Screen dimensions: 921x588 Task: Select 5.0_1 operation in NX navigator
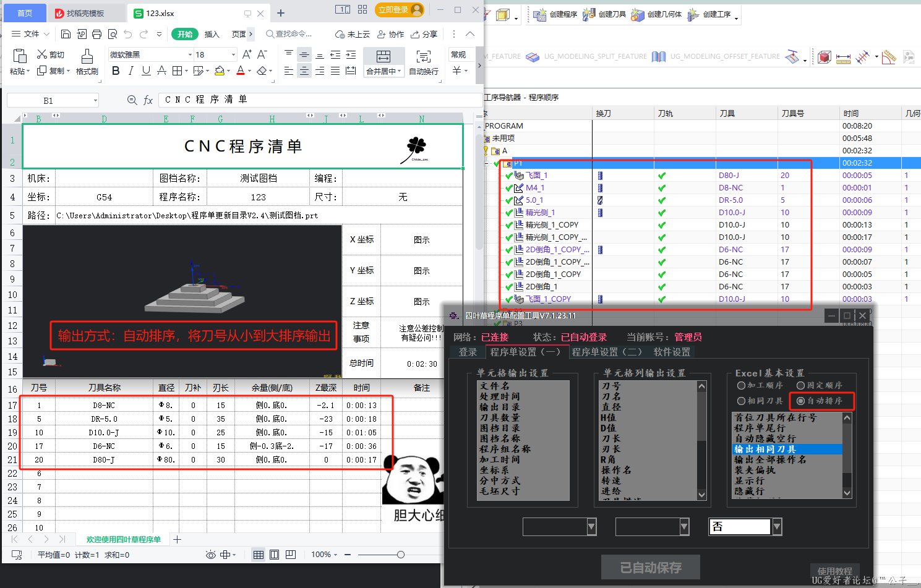534,200
